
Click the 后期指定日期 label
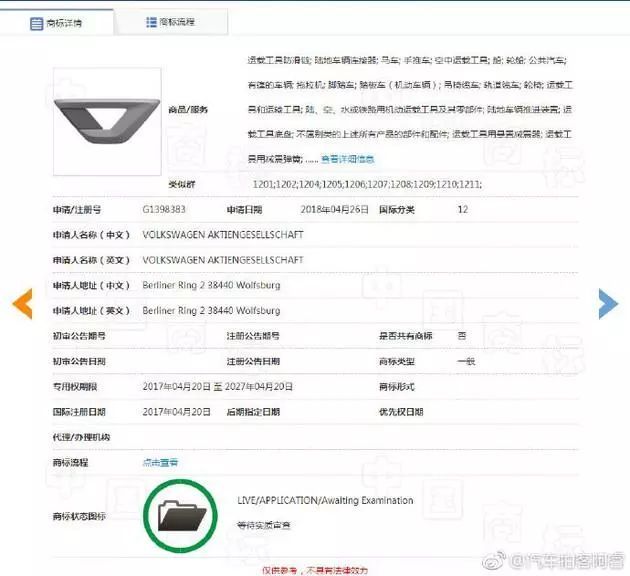click(253, 412)
